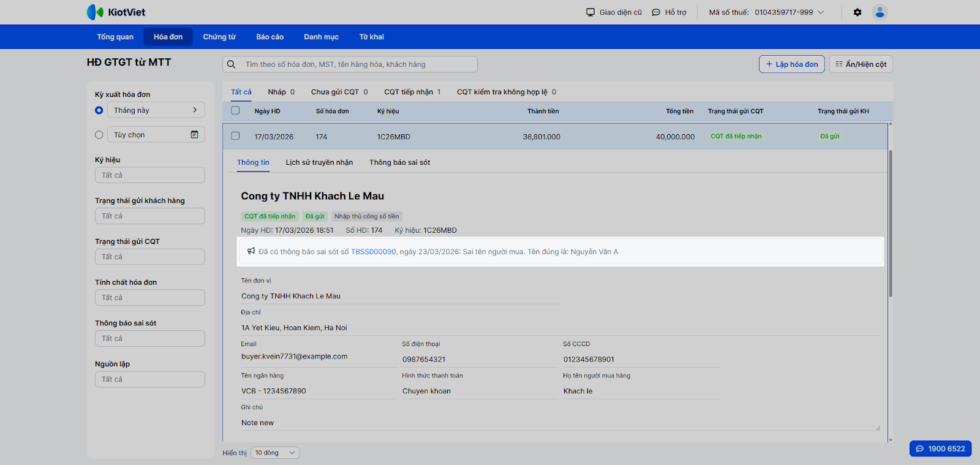Open Nguồn lập filter dropdown
The width and height of the screenshot is (980, 465).
tap(150, 379)
